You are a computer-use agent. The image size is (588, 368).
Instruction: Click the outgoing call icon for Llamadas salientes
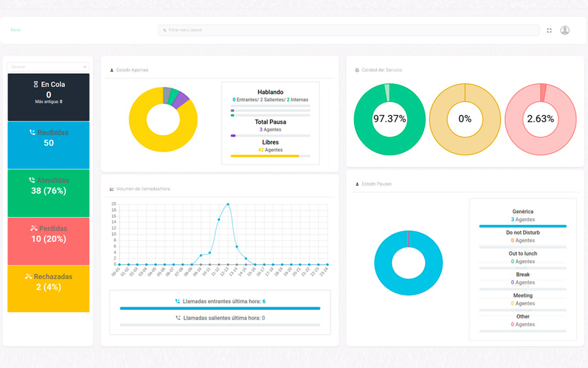(178, 318)
